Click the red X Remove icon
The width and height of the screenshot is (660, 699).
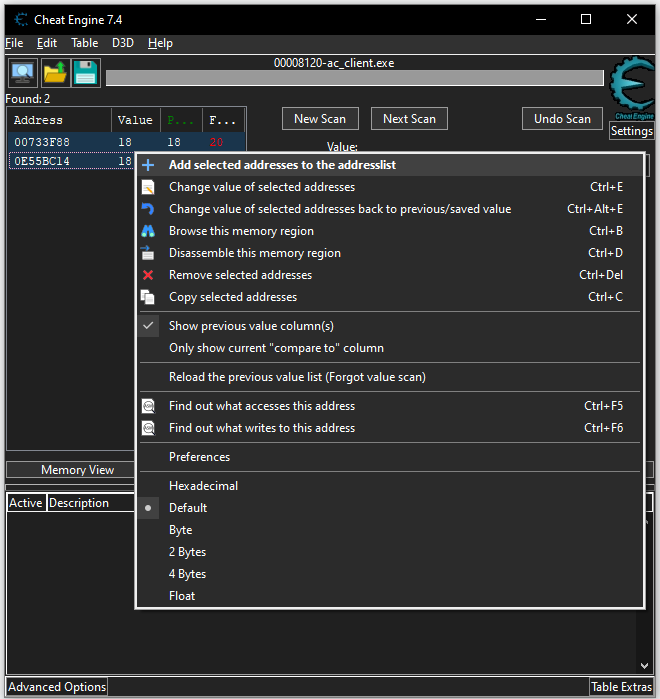point(148,275)
